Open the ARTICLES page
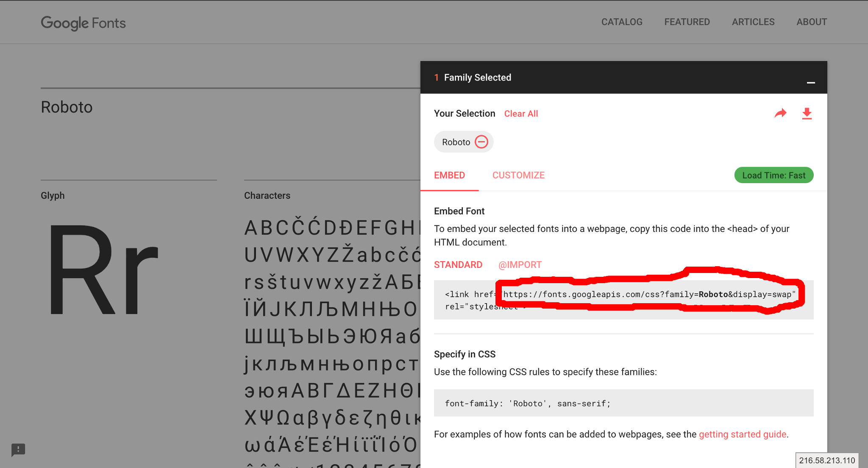This screenshot has height=468, width=868. pos(753,22)
